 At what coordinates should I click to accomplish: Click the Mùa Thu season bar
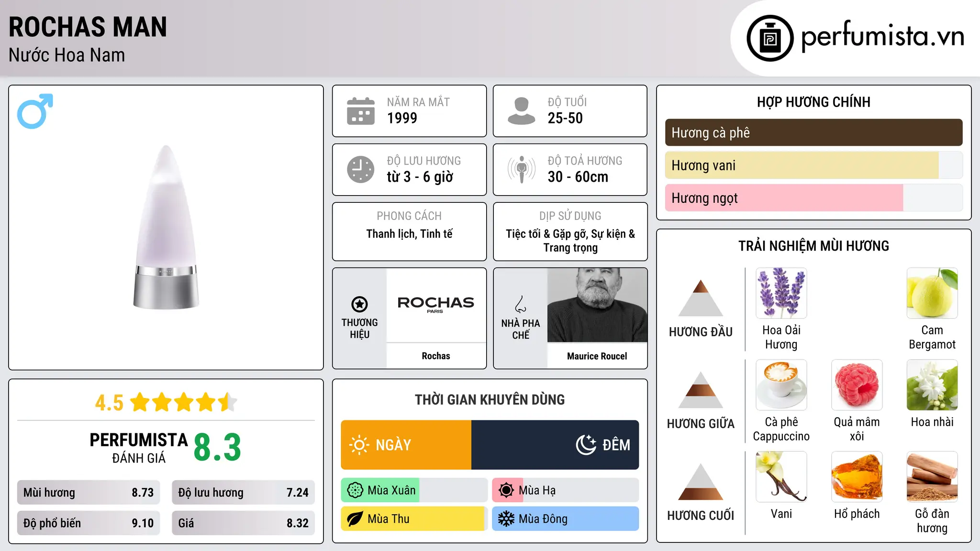tap(414, 519)
